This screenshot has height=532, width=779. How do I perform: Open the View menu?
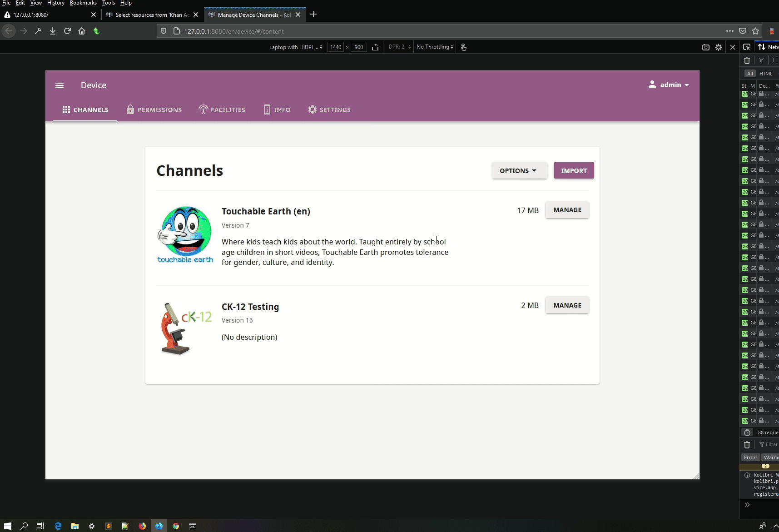click(x=36, y=3)
